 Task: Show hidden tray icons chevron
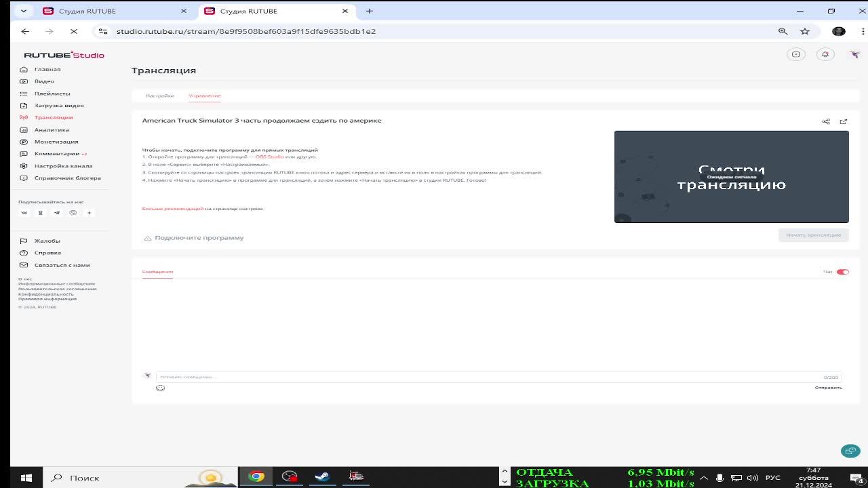point(703,478)
